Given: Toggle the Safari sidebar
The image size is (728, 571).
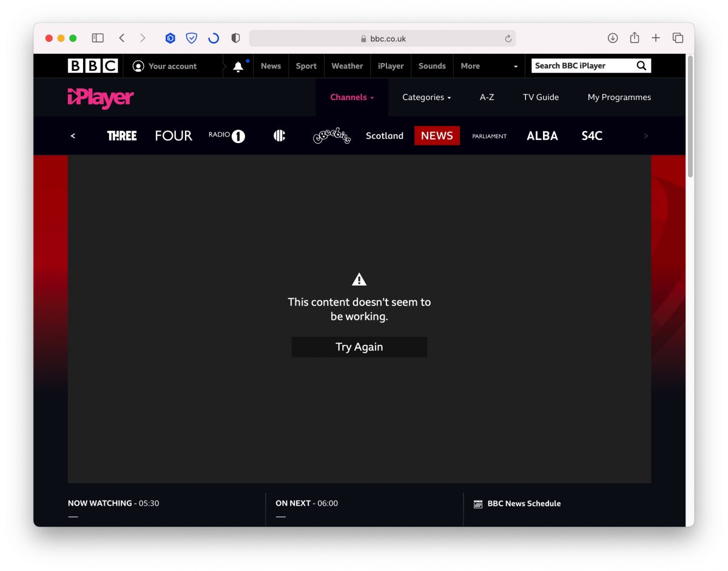Looking at the screenshot, I should pos(98,38).
